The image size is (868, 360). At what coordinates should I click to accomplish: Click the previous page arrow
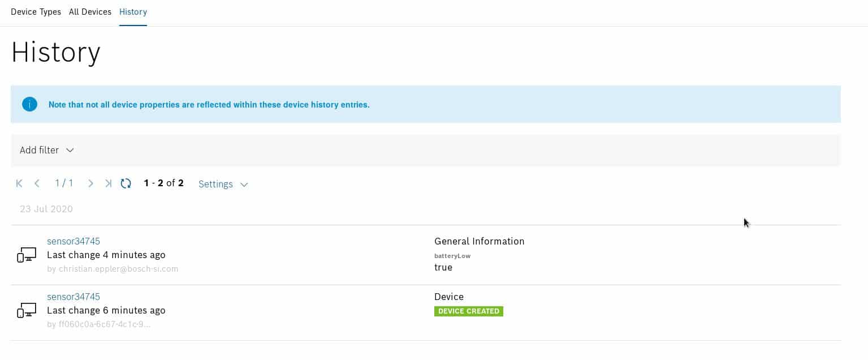pos(37,183)
